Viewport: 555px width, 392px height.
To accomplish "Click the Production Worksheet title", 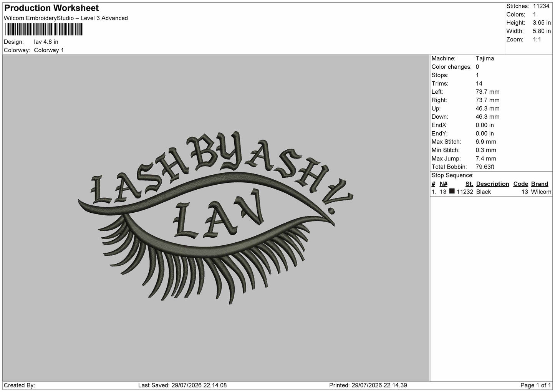I will tap(51, 8).
